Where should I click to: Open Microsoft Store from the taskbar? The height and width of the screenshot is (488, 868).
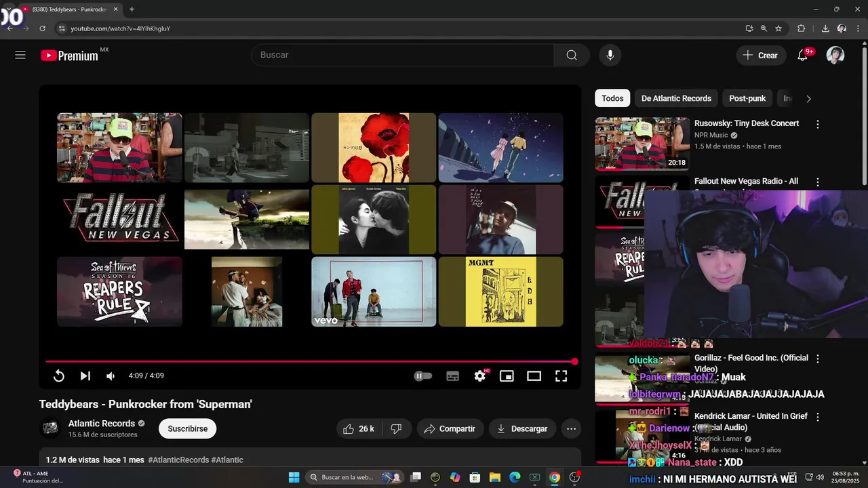pyautogui.click(x=475, y=477)
